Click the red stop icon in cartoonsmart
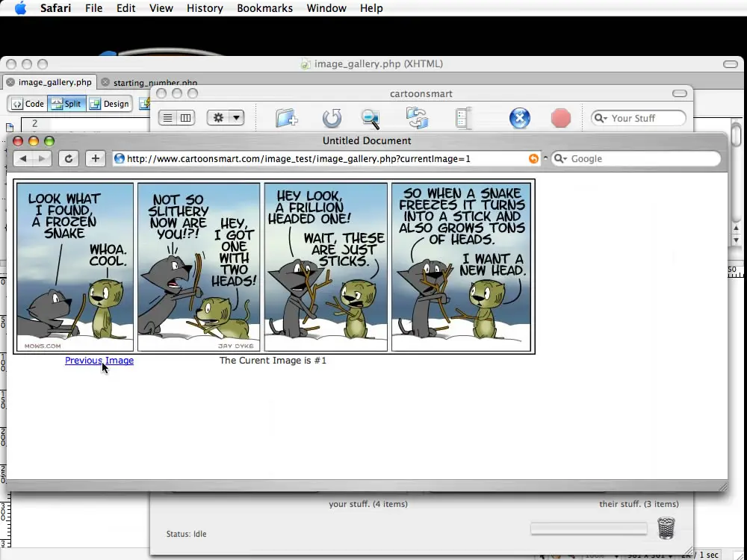Image resolution: width=747 pixels, height=560 pixels. tap(561, 118)
